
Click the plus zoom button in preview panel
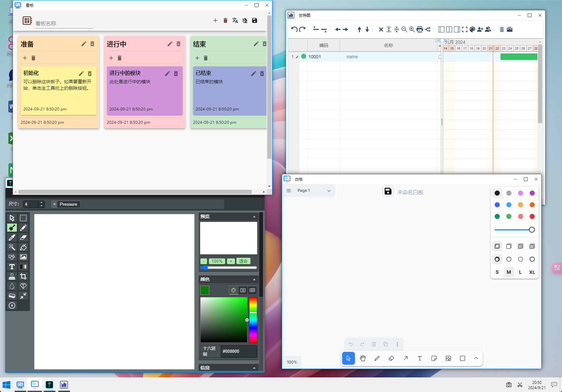(231, 261)
